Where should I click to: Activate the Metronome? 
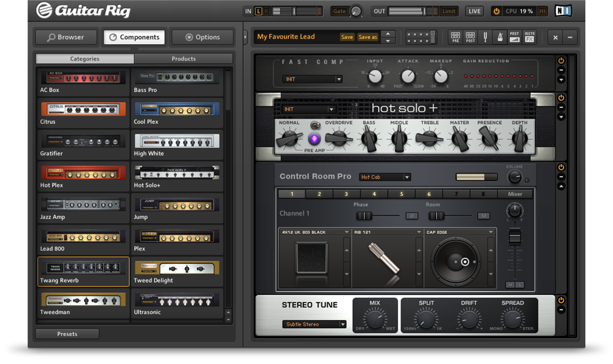click(500, 37)
